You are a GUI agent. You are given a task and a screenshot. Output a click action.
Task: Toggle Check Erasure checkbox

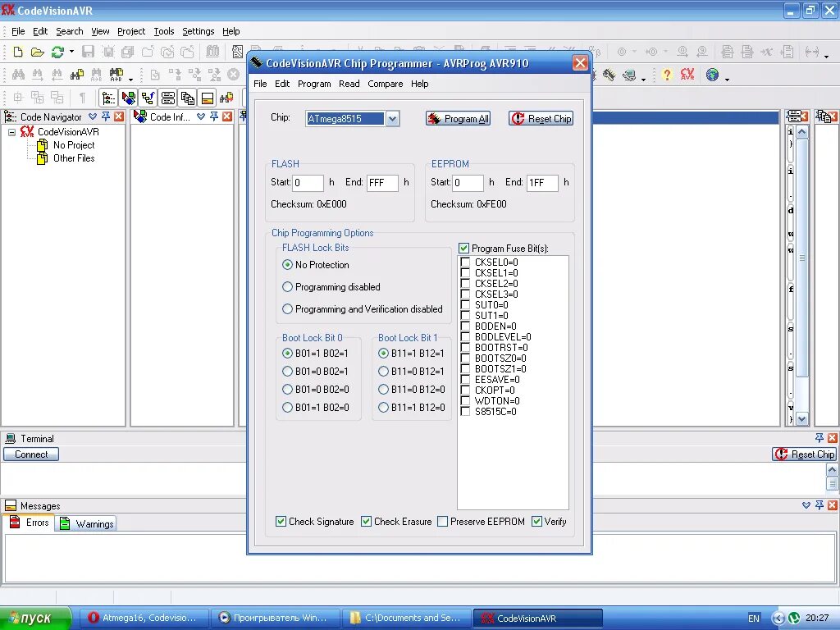pos(366,521)
